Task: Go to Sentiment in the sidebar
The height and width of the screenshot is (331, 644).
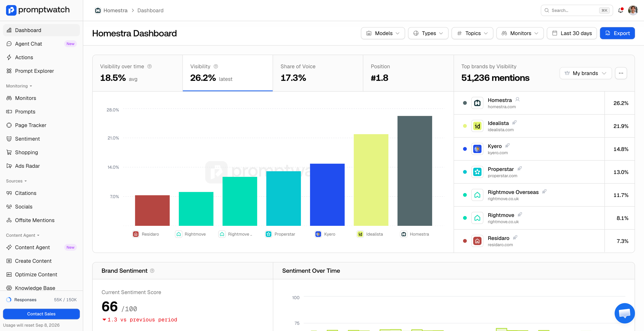Action: (x=41, y=139)
